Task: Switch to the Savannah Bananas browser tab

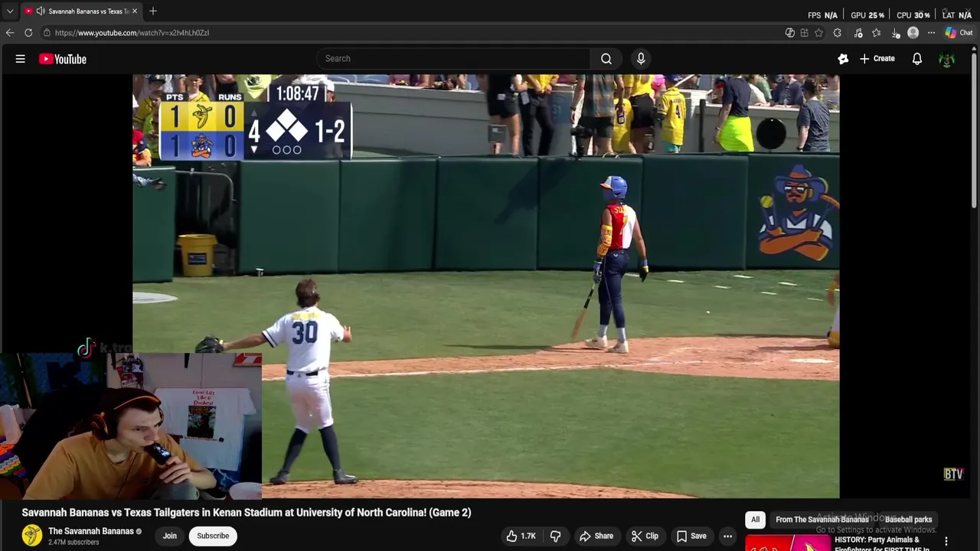Action: [82, 11]
